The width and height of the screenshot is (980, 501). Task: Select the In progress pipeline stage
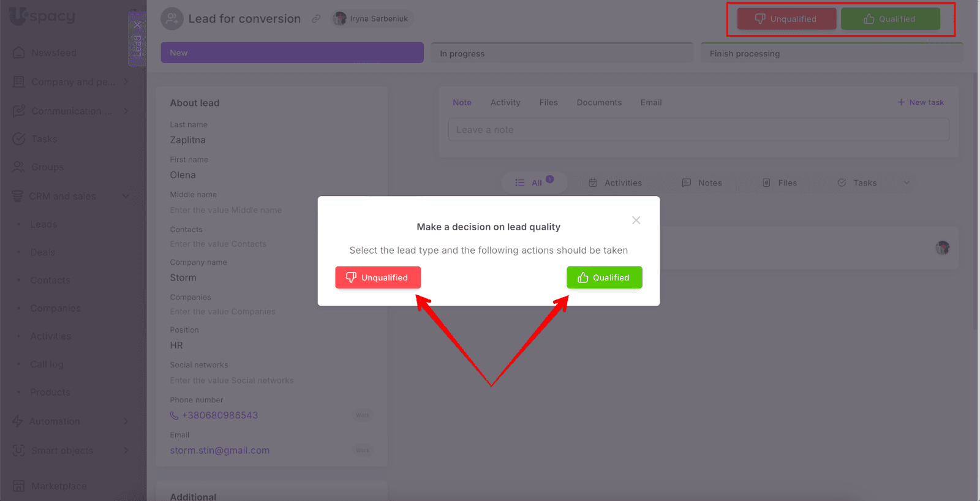pyautogui.click(x=562, y=53)
